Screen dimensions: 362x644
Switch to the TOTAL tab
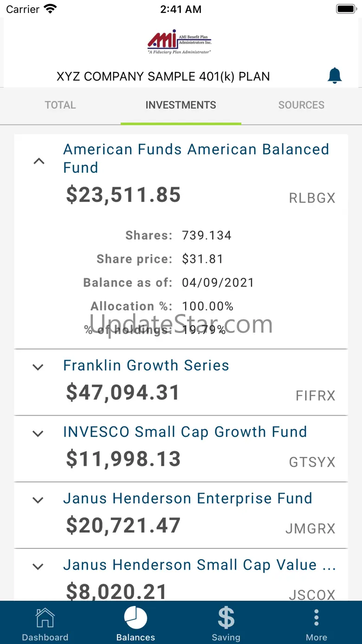(60, 105)
